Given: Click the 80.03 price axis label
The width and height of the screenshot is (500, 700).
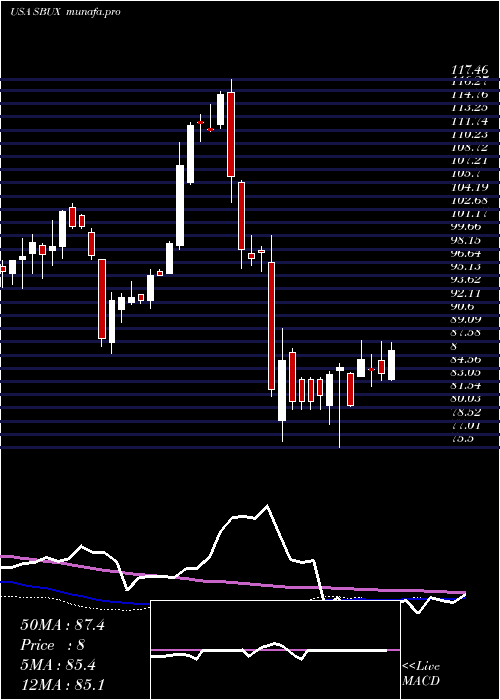Looking at the screenshot, I should click(x=468, y=399).
